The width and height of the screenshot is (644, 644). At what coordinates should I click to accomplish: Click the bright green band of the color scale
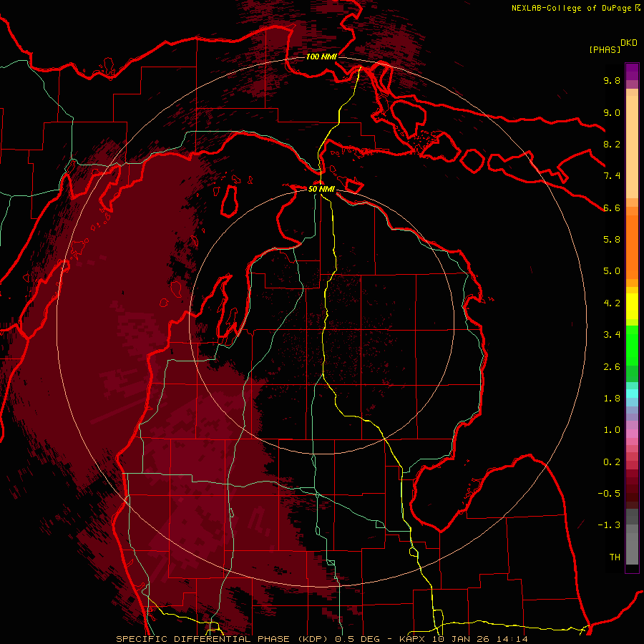[x=632, y=345]
